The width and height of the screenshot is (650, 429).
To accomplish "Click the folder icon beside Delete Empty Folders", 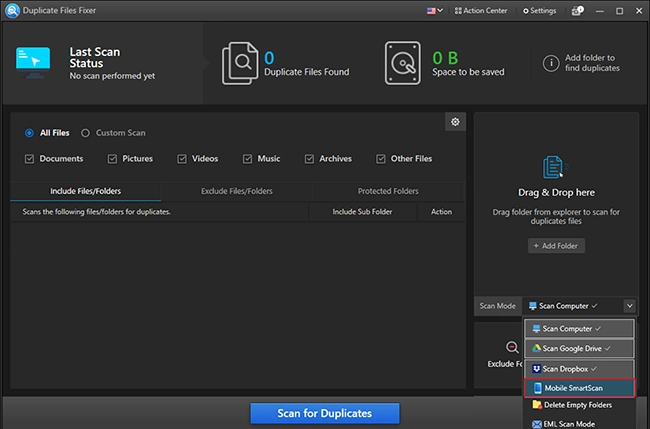I will click(x=537, y=405).
